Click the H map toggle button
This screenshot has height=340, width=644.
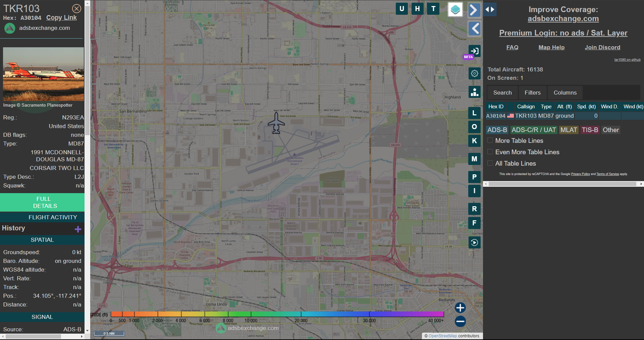pyautogui.click(x=417, y=9)
